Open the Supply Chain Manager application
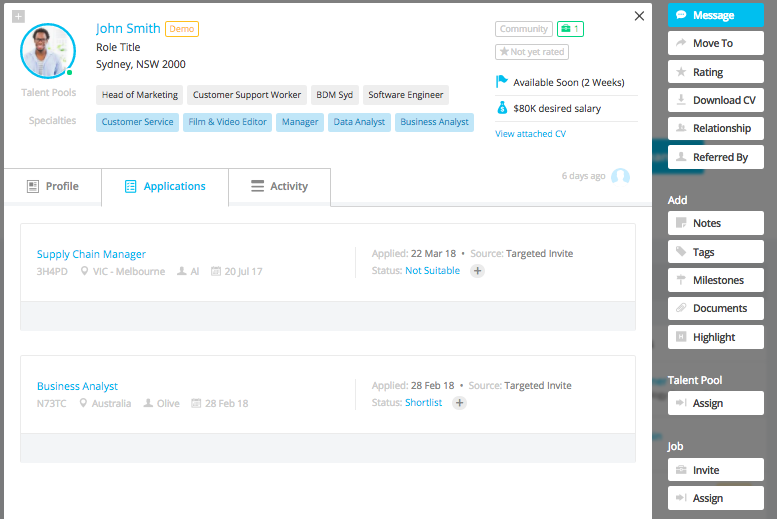The width and height of the screenshot is (777, 519). (91, 254)
